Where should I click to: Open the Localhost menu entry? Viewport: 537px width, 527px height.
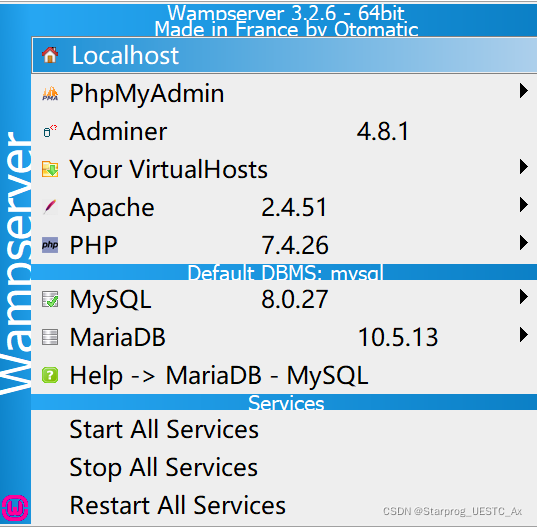(284, 55)
